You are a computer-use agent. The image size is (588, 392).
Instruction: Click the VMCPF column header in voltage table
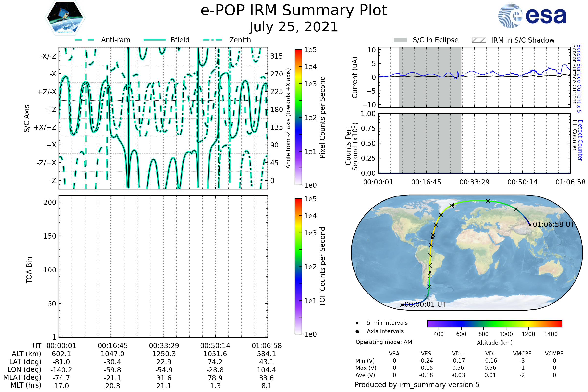point(522,354)
